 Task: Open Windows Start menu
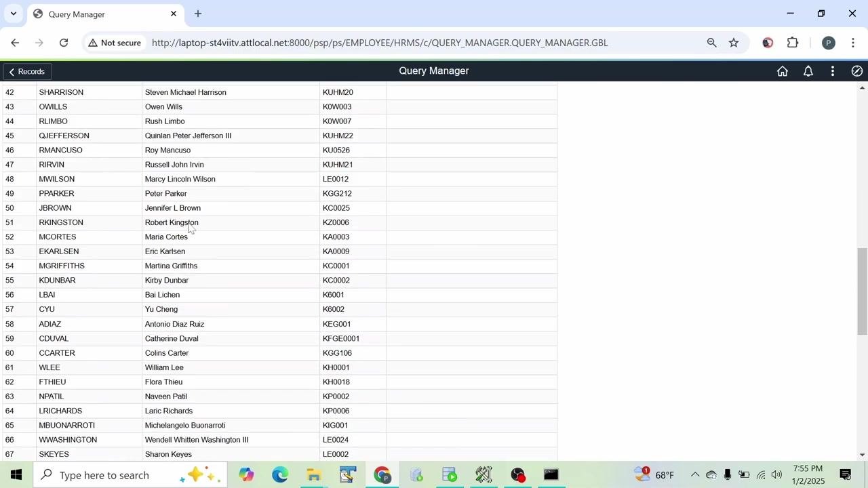16,475
